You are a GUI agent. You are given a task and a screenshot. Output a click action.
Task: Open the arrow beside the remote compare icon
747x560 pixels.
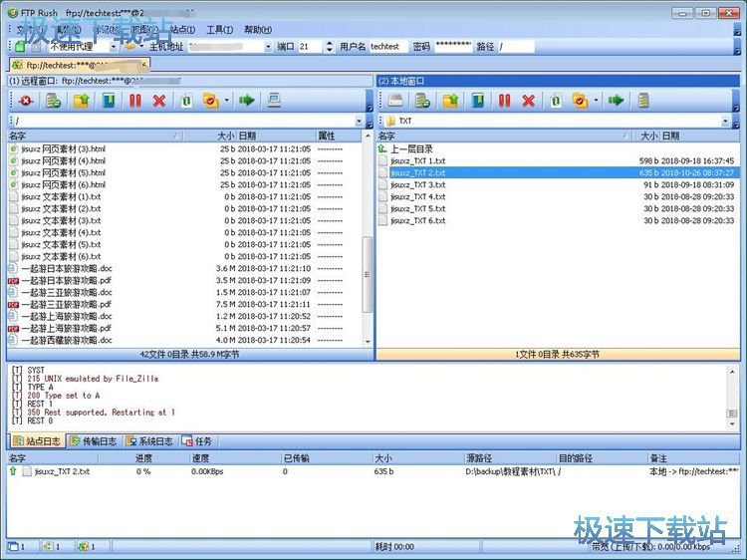[x=227, y=101]
